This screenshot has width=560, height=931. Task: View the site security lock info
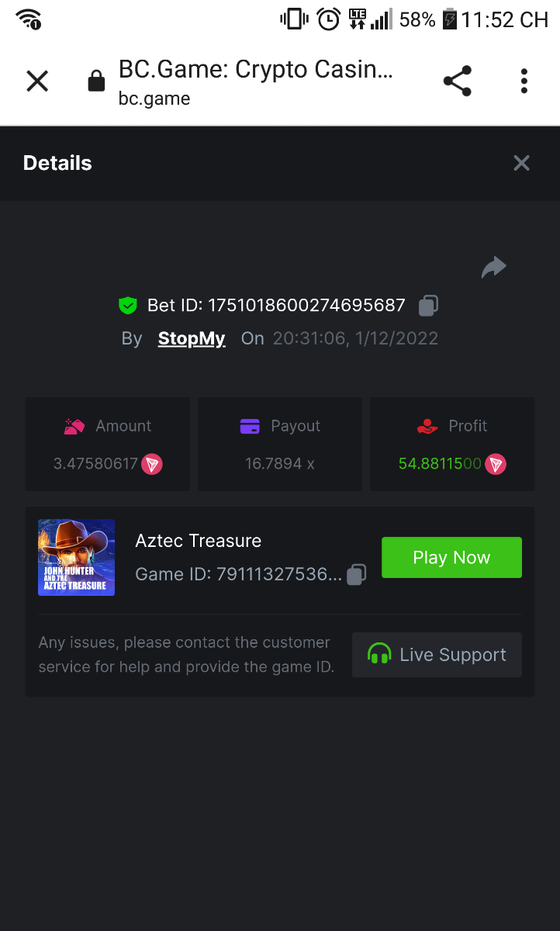point(96,81)
